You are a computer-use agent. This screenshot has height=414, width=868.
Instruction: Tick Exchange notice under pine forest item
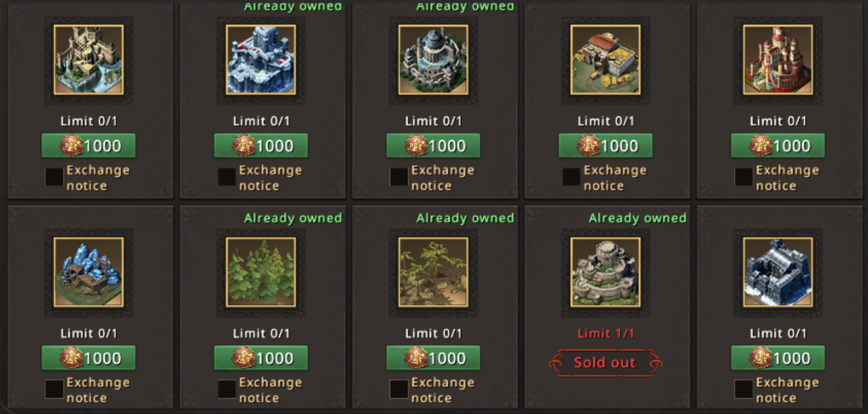click(x=226, y=389)
